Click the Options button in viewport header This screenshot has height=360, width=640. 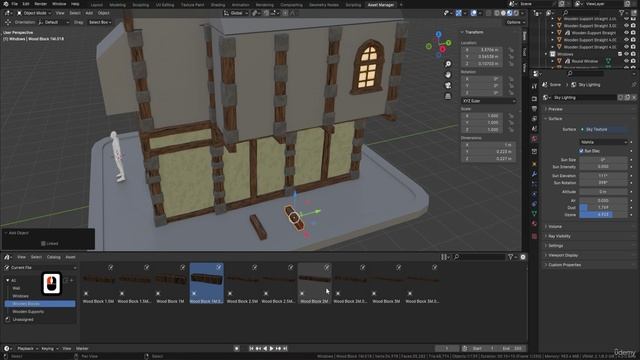[515, 22]
